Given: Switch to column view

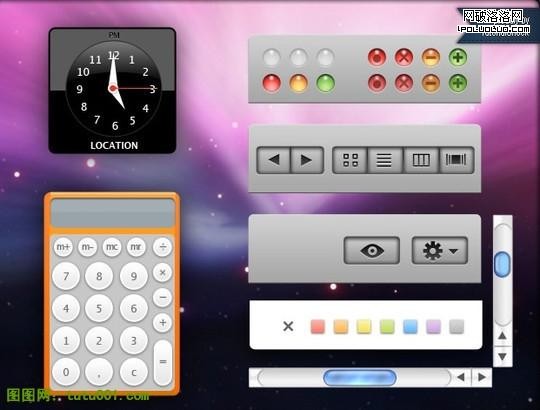Looking at the screenshot, I should [x=421, y=160].
